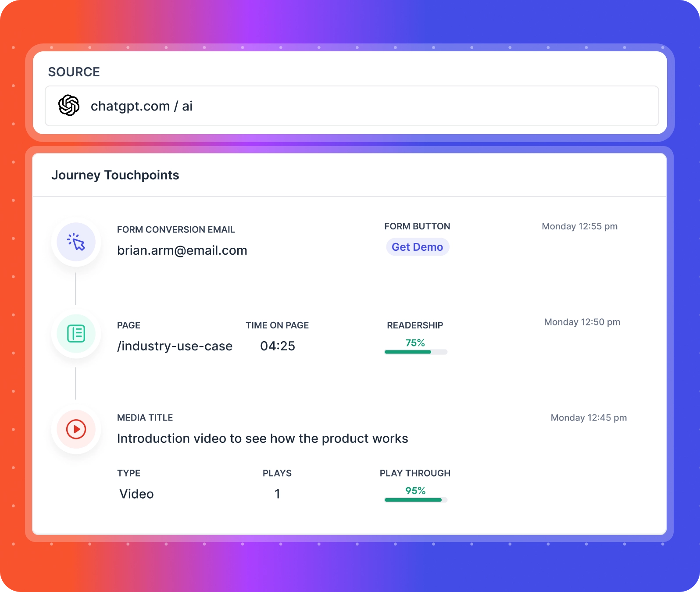The image size is (700, 592).
Task: Click the Monday 12:55 pm timestamp
Action: (x=579, y=226)
